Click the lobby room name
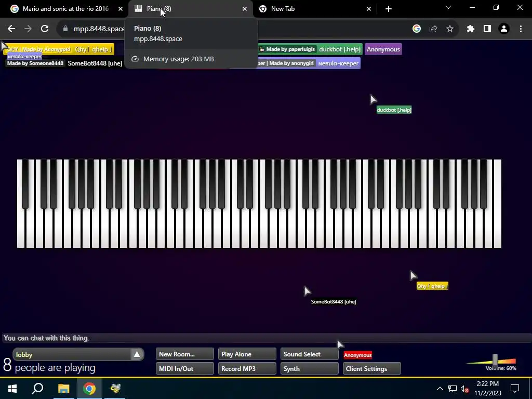 coord(24,354)
